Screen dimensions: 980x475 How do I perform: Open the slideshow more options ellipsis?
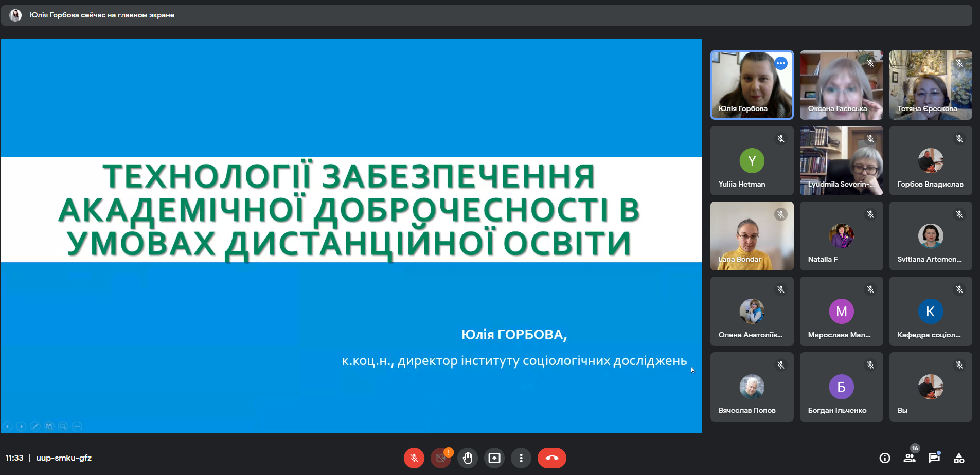(x=77, y=426)
